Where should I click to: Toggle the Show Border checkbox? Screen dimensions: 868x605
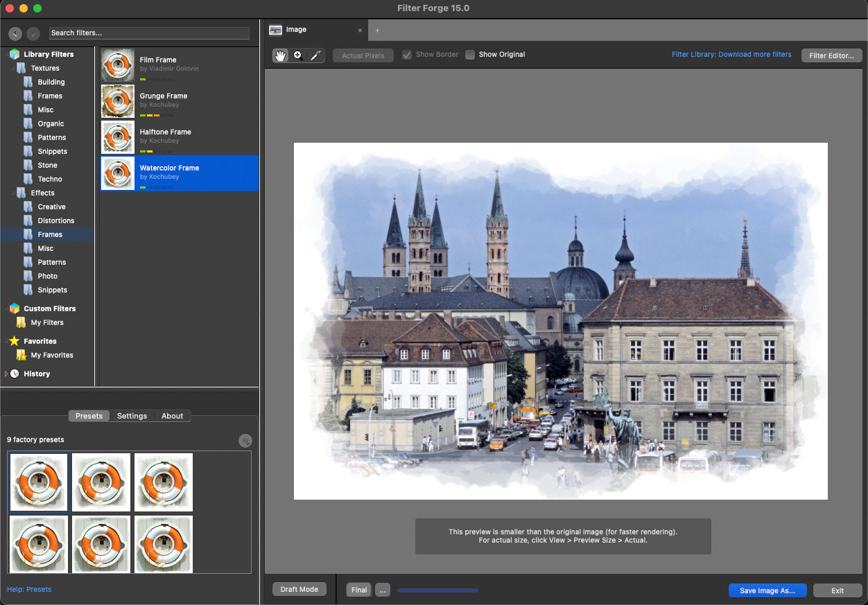[407, 55]
